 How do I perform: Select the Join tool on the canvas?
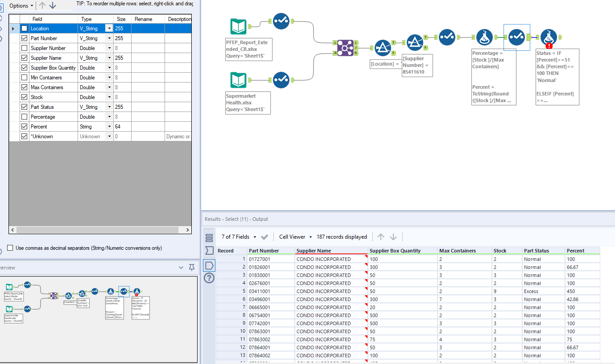coord(345,47)
